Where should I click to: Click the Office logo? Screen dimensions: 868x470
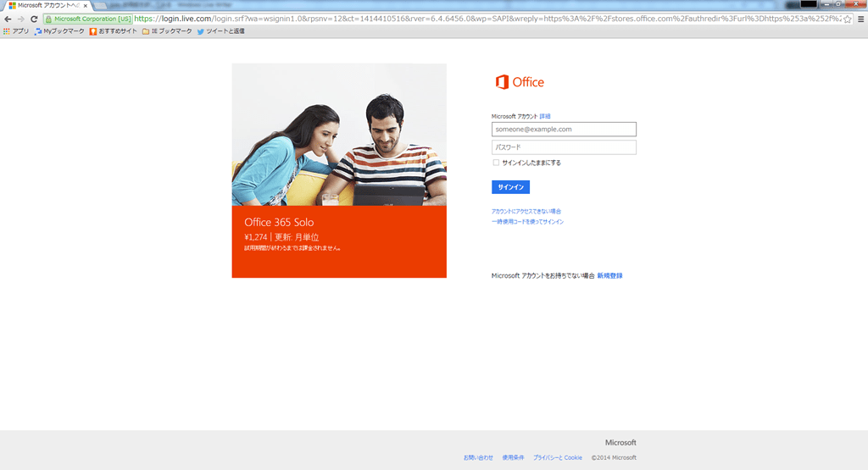click(x=520, y=82)
